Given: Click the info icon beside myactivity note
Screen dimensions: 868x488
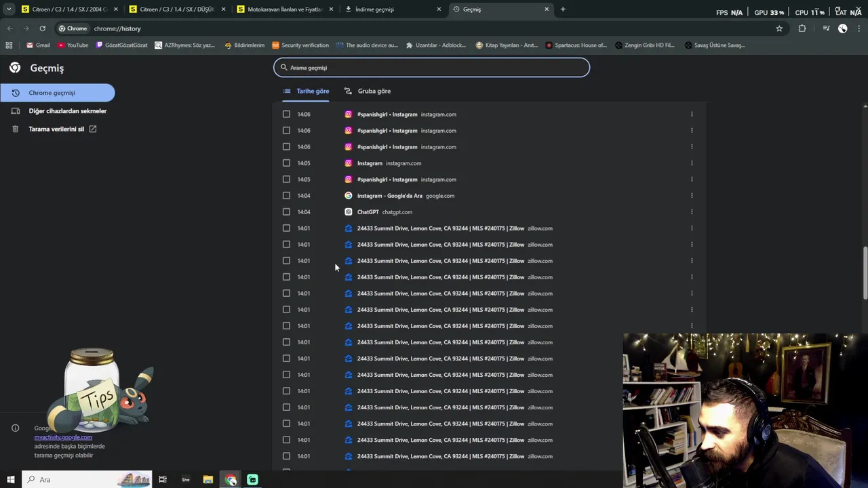Looking at the screenshot, I should (15, 428).
